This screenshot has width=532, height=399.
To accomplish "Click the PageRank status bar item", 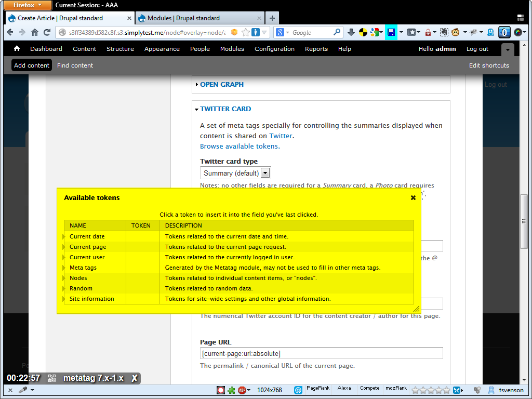I will tap(318, 388).
